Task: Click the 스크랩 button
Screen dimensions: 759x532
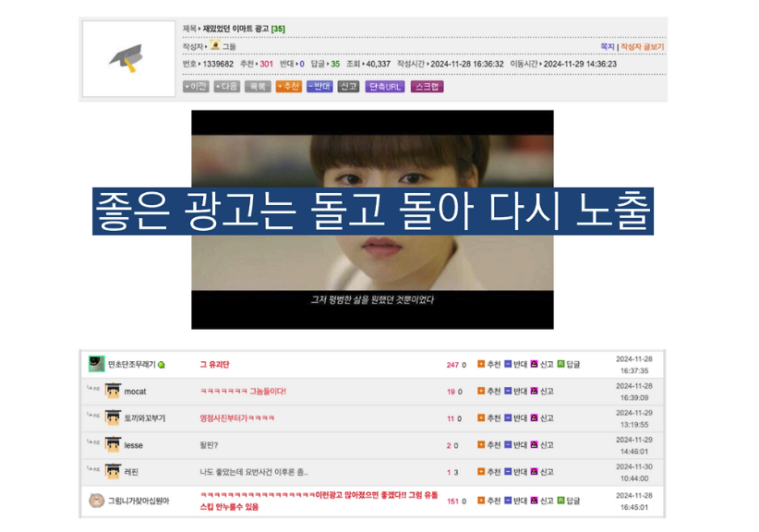Action: (427, 87)
